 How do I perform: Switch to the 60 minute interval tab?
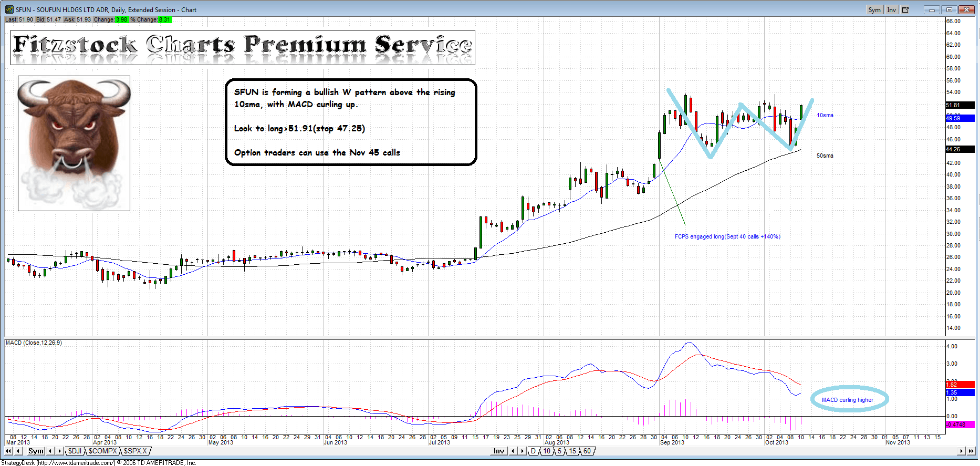587,451
